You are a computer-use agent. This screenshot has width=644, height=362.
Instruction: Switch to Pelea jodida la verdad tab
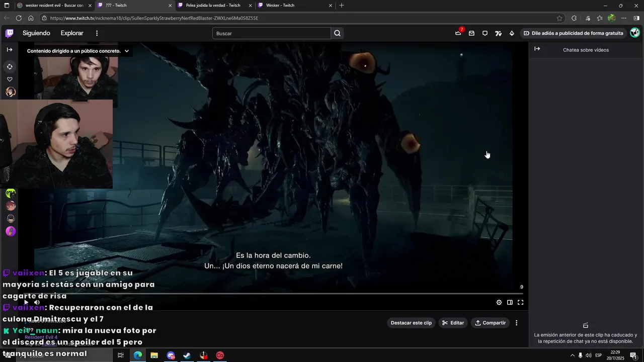215,6
